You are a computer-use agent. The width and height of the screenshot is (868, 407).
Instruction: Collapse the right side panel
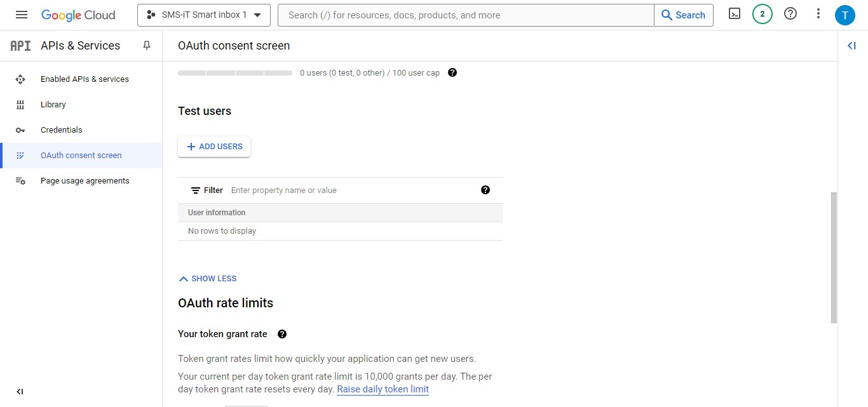pos(851,45)
